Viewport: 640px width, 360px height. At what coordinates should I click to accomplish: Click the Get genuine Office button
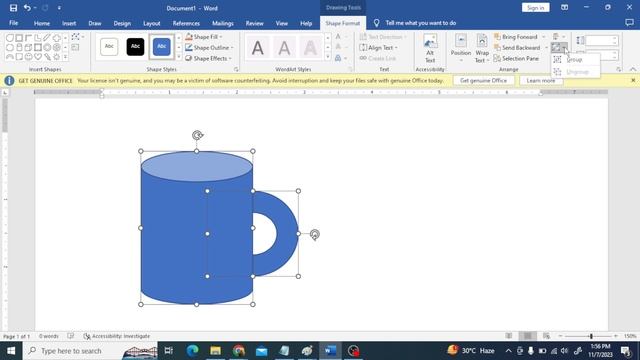click(483, 80)
